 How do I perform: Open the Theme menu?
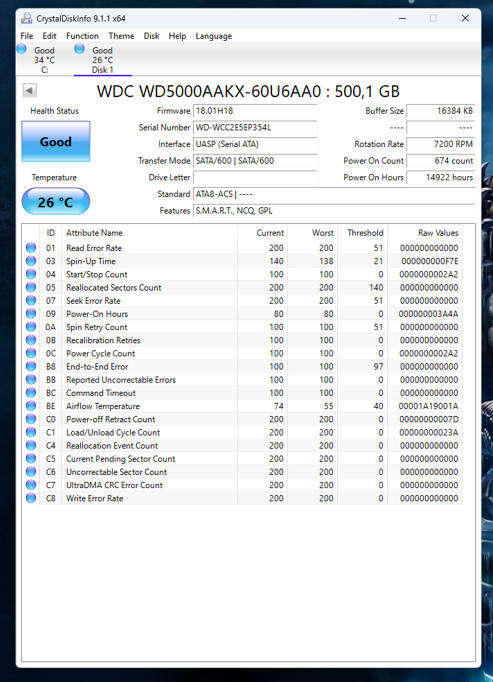pyautogui.click(x=121, y=36)
